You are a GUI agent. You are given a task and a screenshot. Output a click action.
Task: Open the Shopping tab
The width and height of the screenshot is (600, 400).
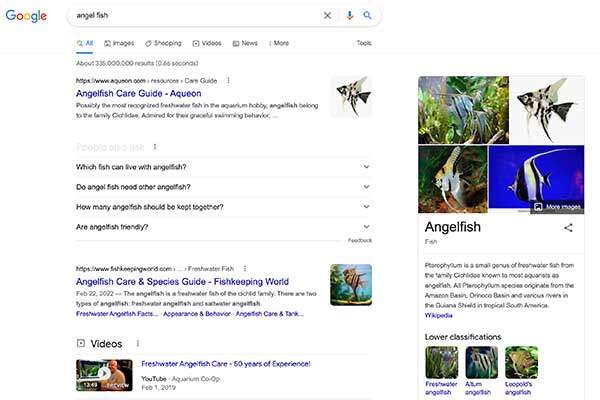[x=163, y=43]
